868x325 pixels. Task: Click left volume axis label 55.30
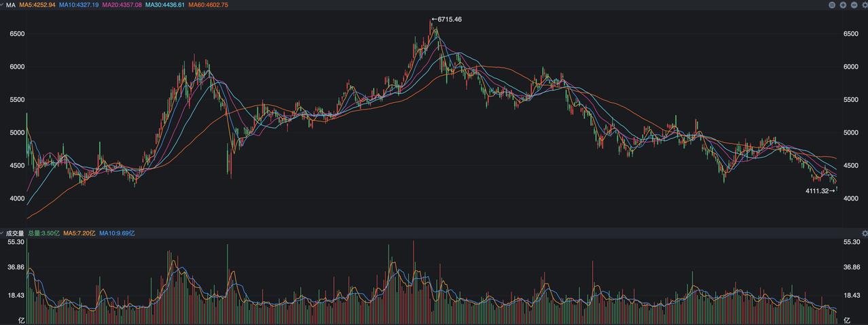point(16,242)
